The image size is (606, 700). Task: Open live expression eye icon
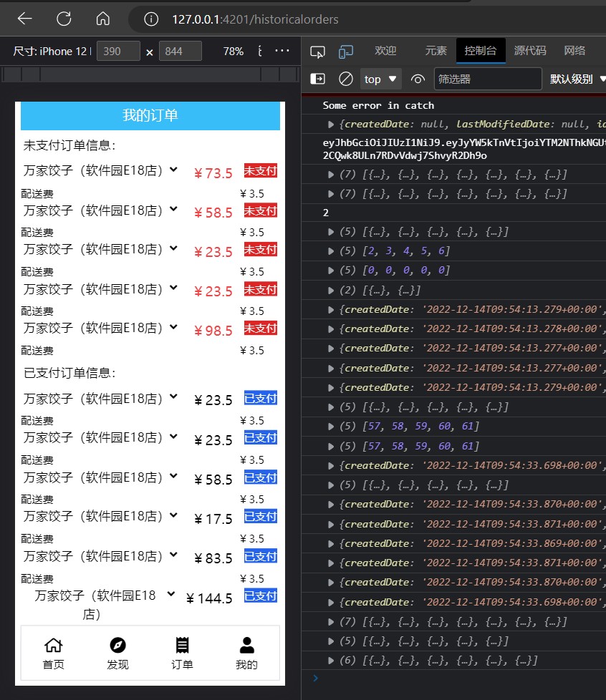tap(418, 79)
